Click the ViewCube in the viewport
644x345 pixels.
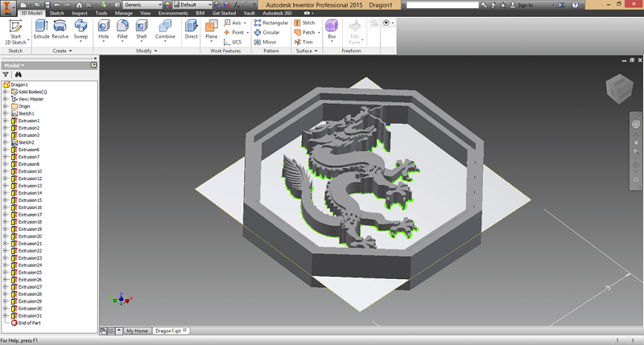pyautogui.click(x=619, y=88)
